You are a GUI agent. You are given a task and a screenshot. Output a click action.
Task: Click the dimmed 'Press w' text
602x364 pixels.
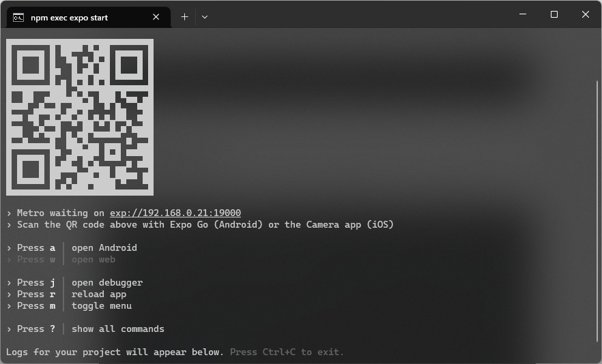pyautogui.click(x=36, y=259)
